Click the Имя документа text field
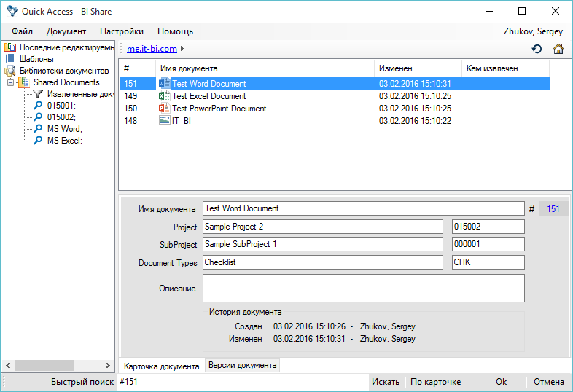Image resolution: width=573 pixels, height=392 pixels. pyautogui.click(x=364, y=208)
